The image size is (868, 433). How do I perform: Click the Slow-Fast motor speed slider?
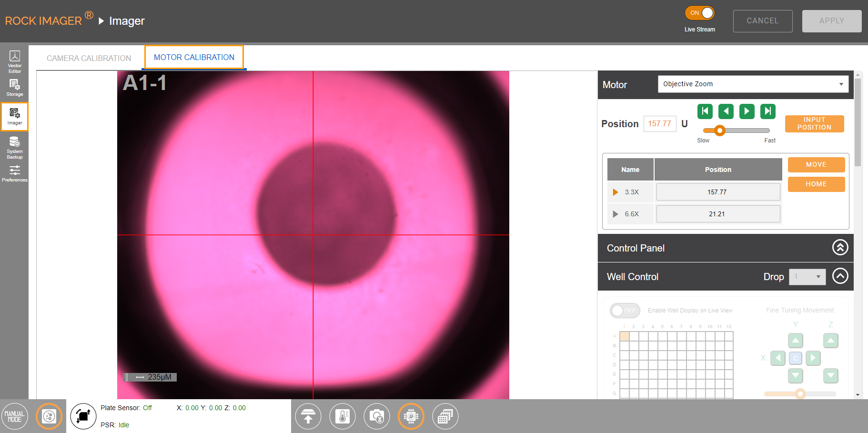736,131
